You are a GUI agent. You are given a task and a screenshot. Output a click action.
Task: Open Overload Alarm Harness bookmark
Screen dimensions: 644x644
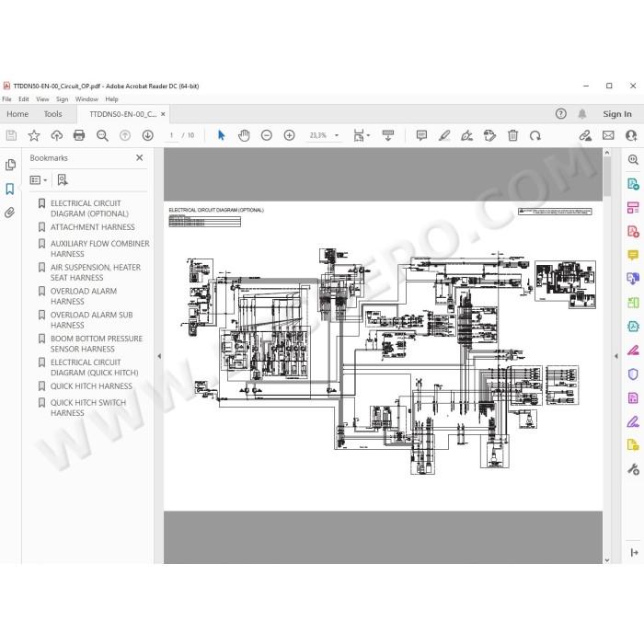tap(84, 296)
